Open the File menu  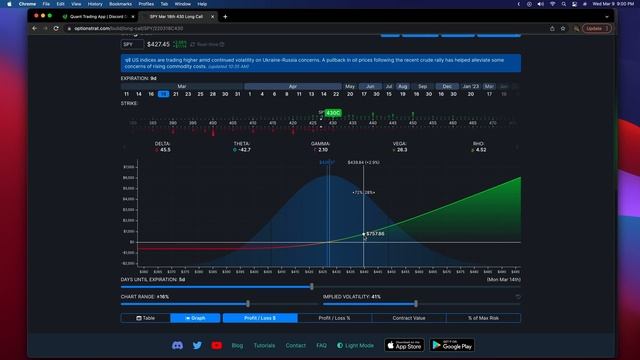coord(46,4)
